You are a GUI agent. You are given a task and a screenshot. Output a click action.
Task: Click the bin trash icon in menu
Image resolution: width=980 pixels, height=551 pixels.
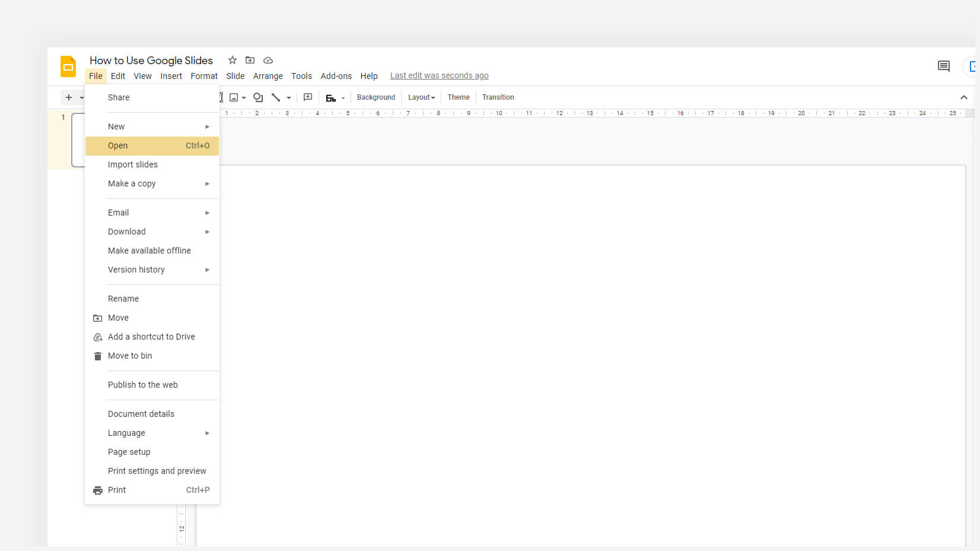click(98, 356)
